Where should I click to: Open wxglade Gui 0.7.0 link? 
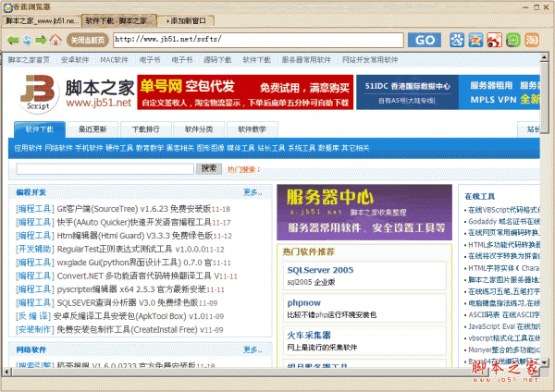[134, 263]
